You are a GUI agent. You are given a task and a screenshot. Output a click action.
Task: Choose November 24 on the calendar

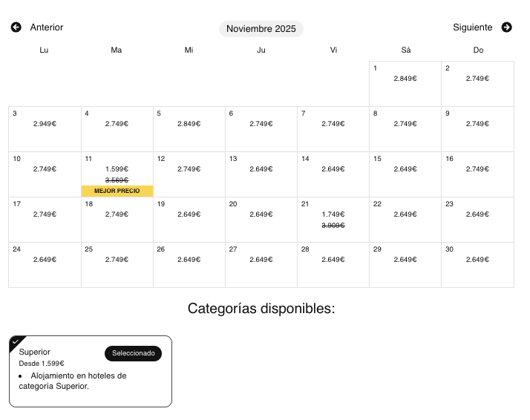45,265
